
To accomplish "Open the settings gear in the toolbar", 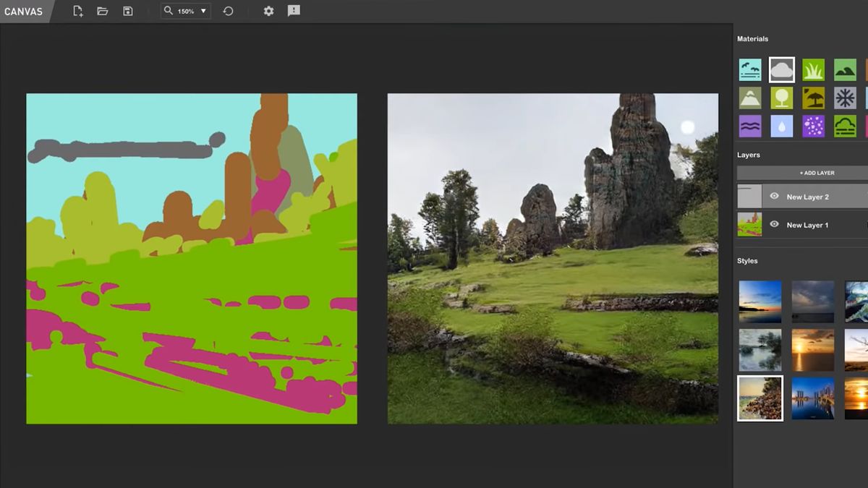I will [x=268, y=11].
